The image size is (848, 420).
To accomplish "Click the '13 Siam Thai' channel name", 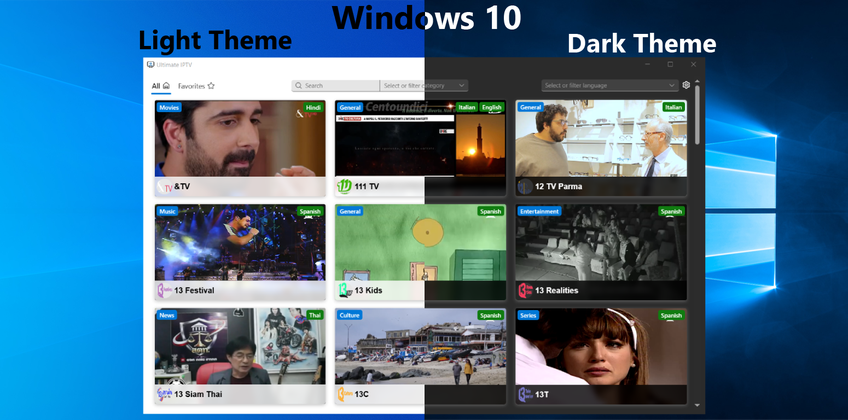I will [198, 395].
